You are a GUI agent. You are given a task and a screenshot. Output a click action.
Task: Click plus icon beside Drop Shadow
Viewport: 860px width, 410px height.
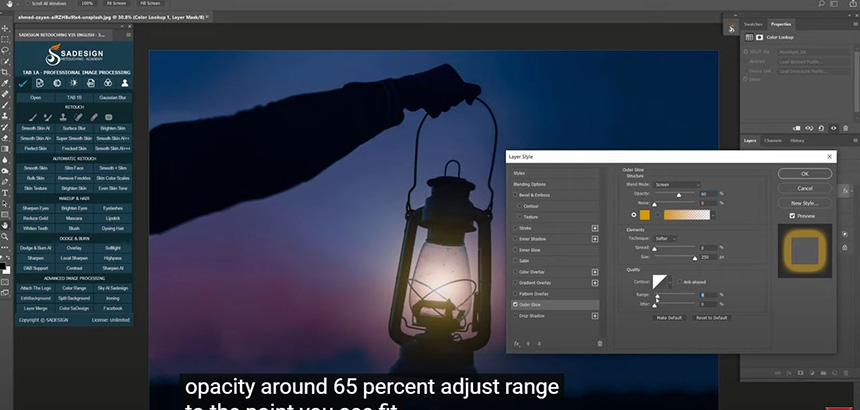595,316
